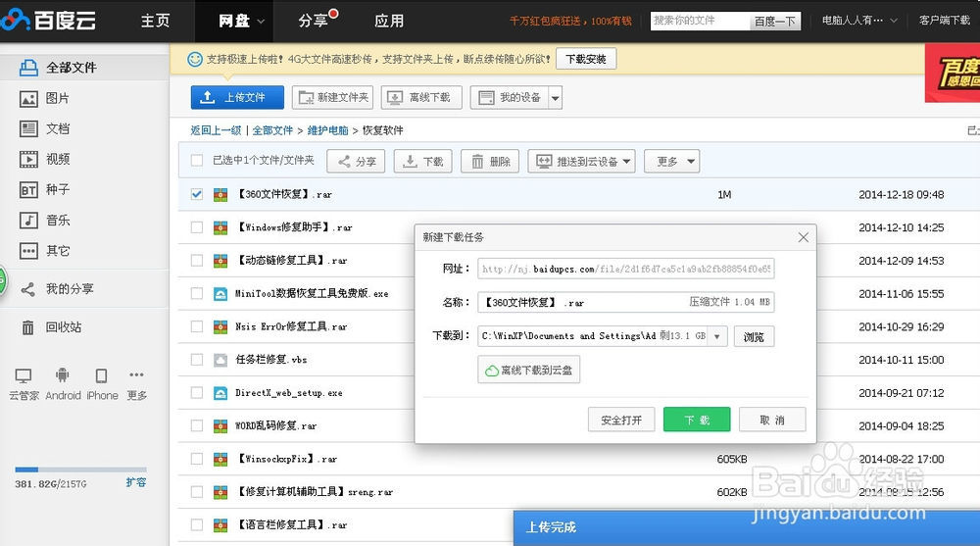
Task: Click the 下载 toolbar button
Action: [423, 162]
